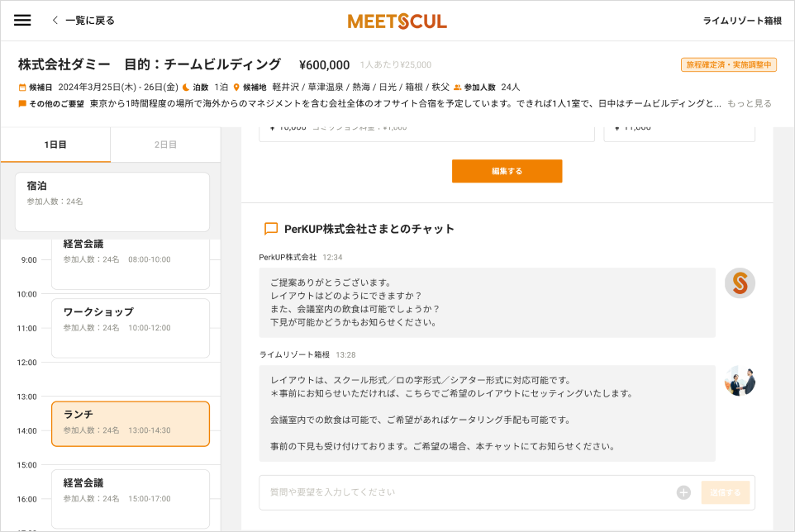
Task: Click the 13:28 timestamp of ライムリゾート message
Action: (345, 354)
